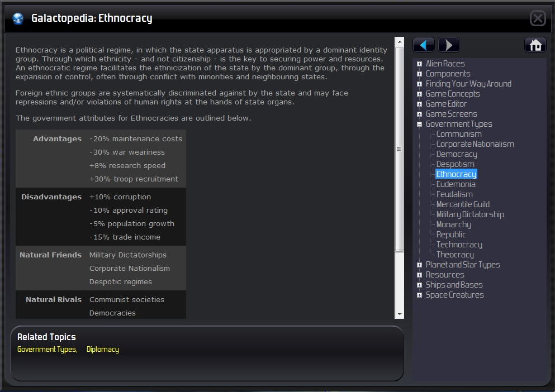Click the 'Related Topics' heading
555x392 pixels.
(x=46, y=337)
